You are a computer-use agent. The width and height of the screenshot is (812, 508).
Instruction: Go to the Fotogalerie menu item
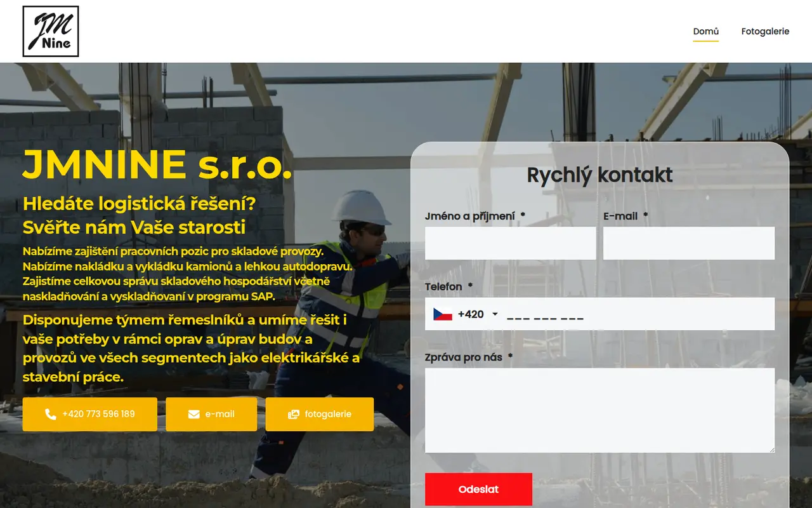point(765,31)
